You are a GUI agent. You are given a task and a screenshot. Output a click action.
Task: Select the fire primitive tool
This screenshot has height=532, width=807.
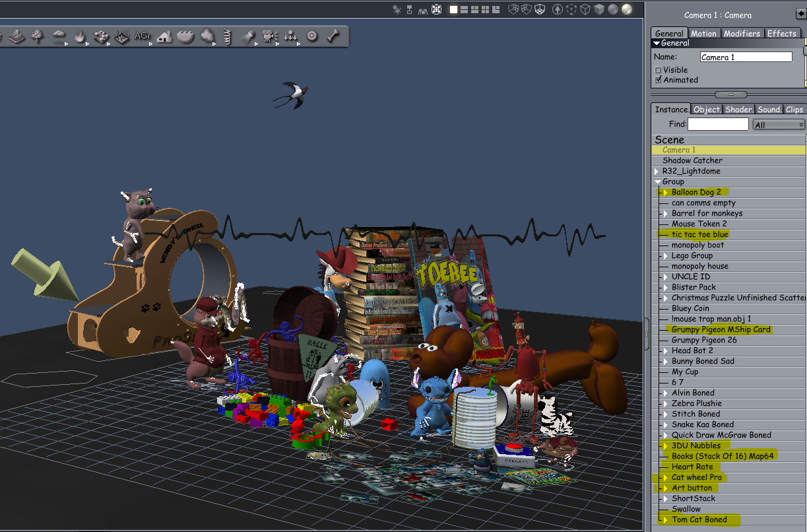pos(80,36)
